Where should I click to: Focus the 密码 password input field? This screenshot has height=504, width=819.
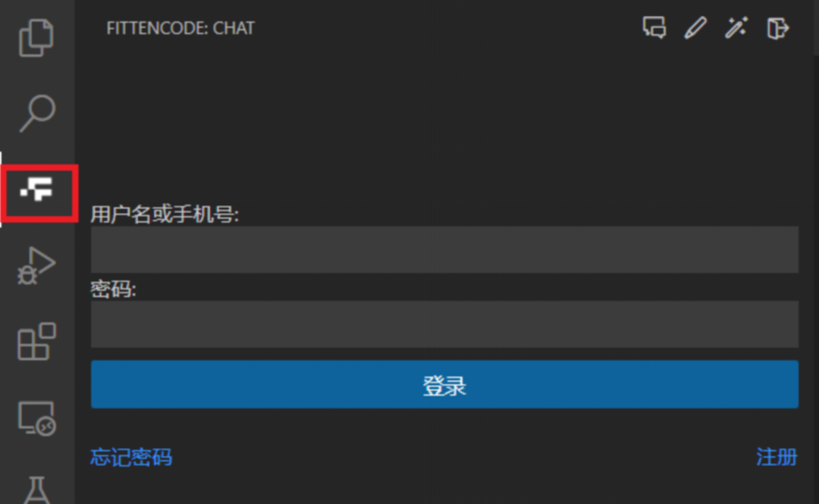(444, 324)
